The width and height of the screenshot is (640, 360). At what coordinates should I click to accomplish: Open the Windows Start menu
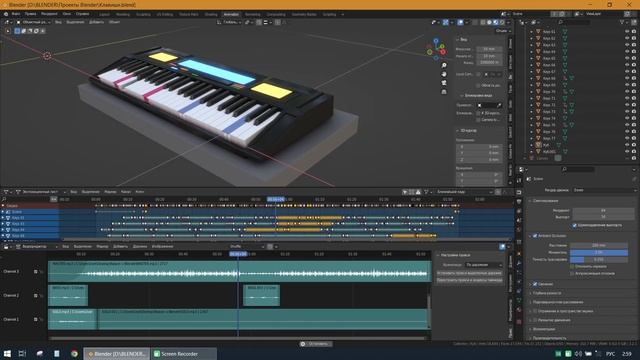[7, 354]
